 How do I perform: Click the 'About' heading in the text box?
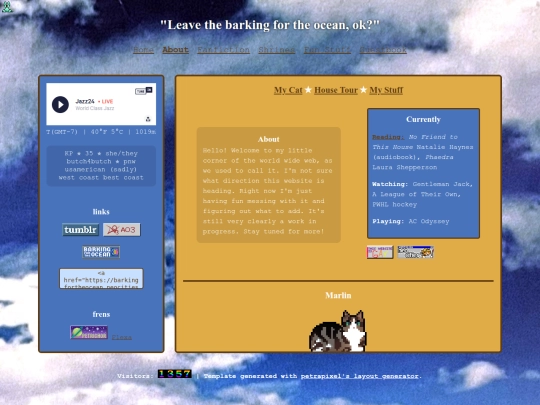point(269,139)
